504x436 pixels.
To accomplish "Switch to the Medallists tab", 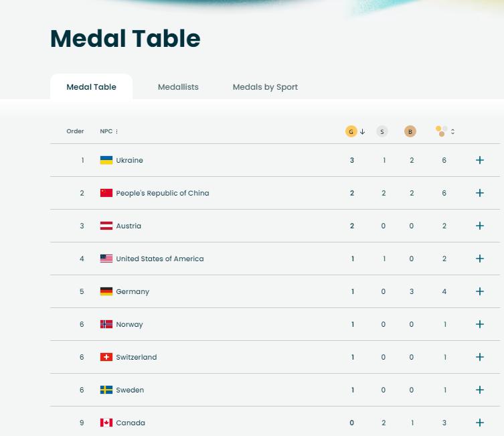I will coord(178,87).
